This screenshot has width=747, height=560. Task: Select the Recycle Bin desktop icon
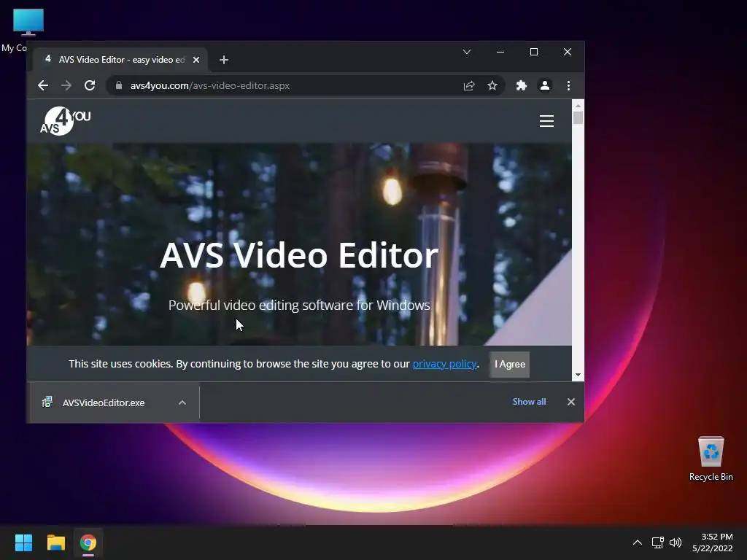pos(711,459)
